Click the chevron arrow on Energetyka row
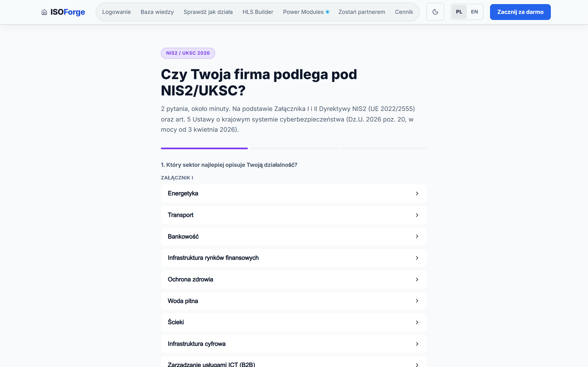This screenshot has height=367, width=588. 417,193
